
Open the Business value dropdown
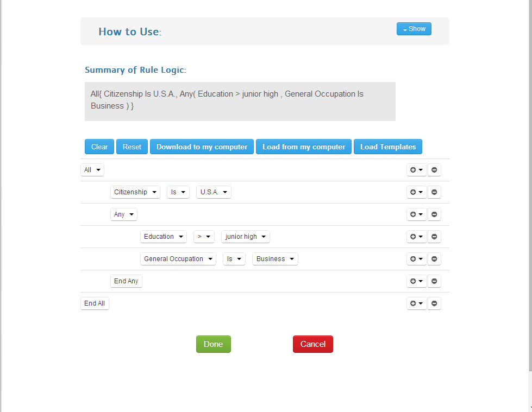275,259
